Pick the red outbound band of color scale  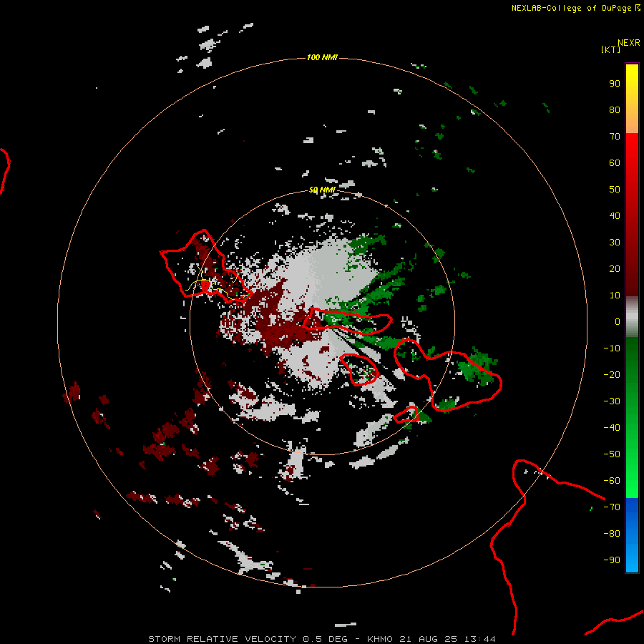[632, 215]
